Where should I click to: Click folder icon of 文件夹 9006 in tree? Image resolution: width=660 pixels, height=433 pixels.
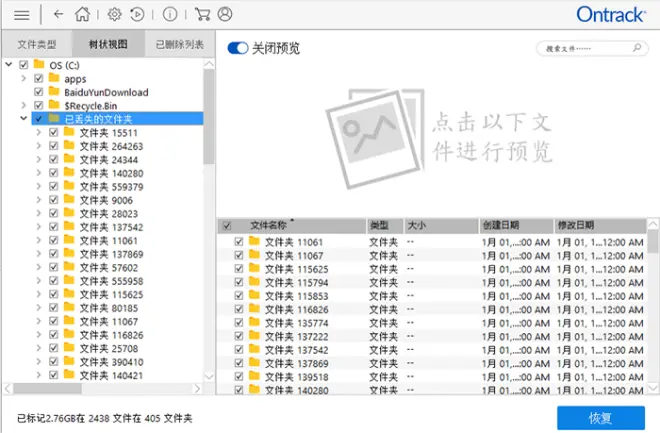coord(69,199)
